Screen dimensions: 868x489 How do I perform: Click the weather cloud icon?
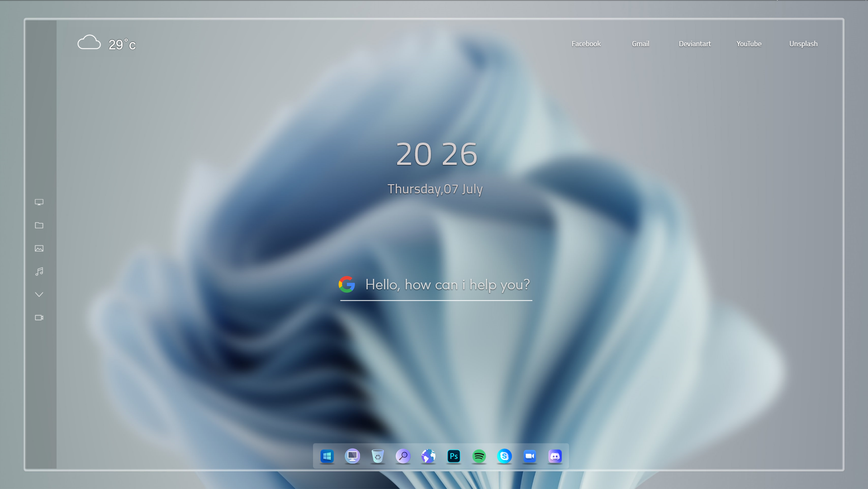89,42
